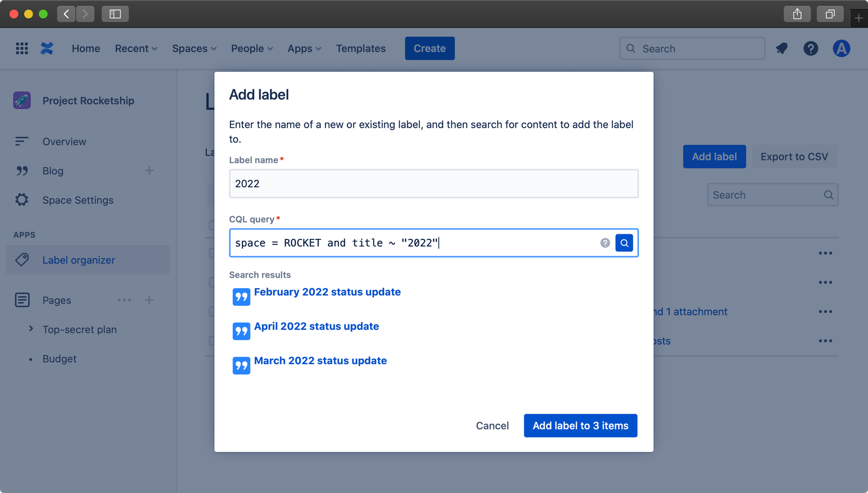
Task: Click the Confluence logo icon
Action: click(x=47, y=48)
